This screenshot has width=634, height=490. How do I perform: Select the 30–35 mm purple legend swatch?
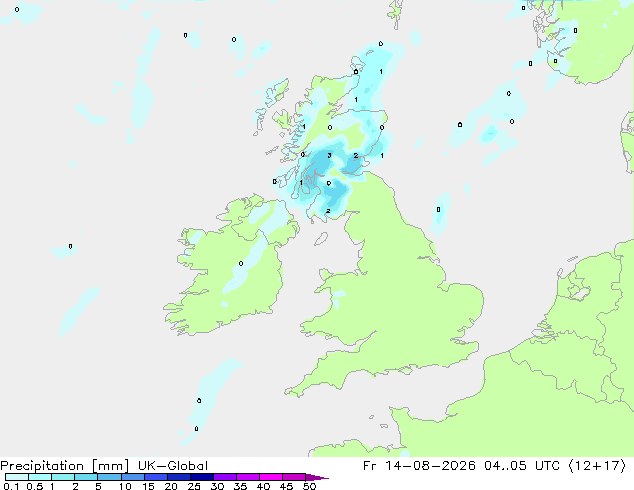coord(224,477)
